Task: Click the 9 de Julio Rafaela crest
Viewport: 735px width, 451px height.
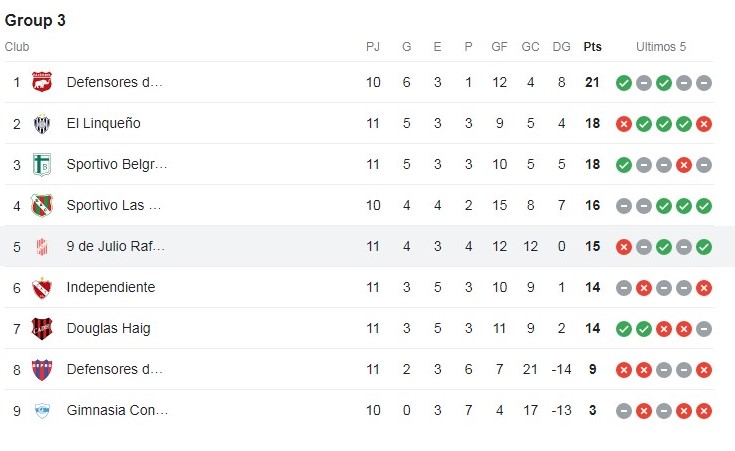Action: click(42, 247)
